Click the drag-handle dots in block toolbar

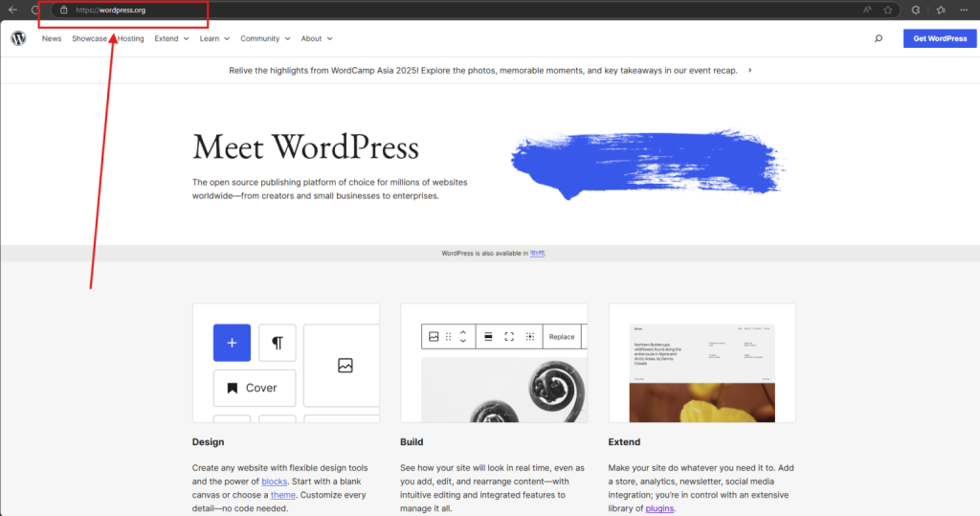[x=448, y=337]
